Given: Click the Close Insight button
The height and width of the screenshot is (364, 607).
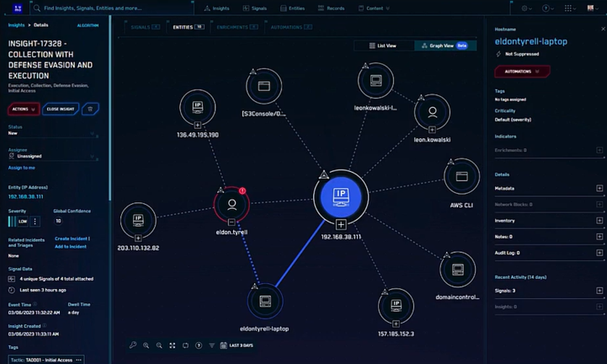Looking at the screenshot, I should point(60,109).
